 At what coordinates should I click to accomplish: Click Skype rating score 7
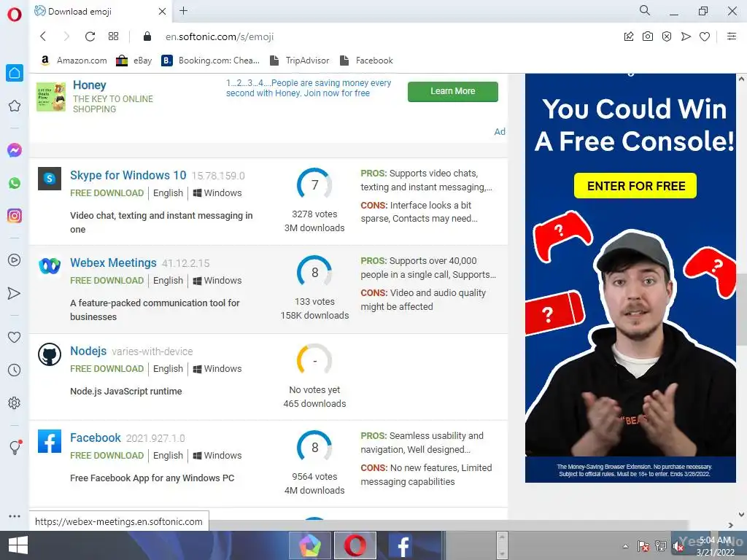(314, 184)
